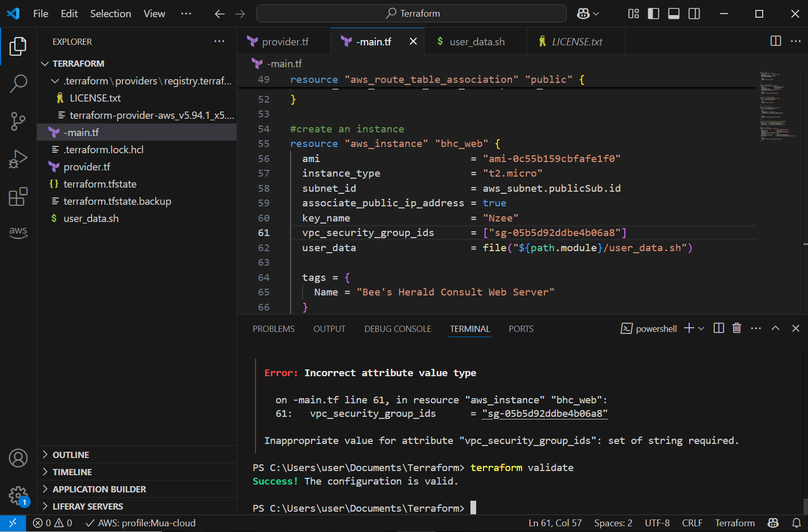Open notifications bell in status bar

[x=797, y=523]
